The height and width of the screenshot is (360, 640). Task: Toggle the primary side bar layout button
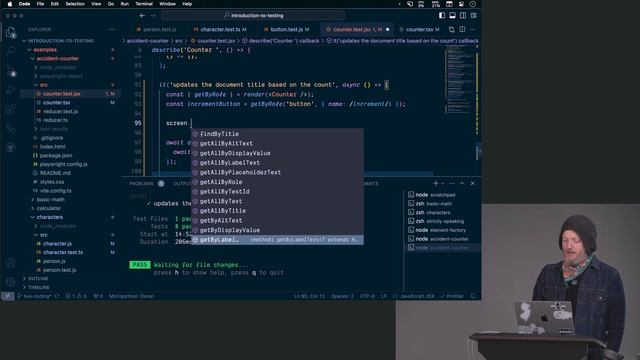(442, 16)
